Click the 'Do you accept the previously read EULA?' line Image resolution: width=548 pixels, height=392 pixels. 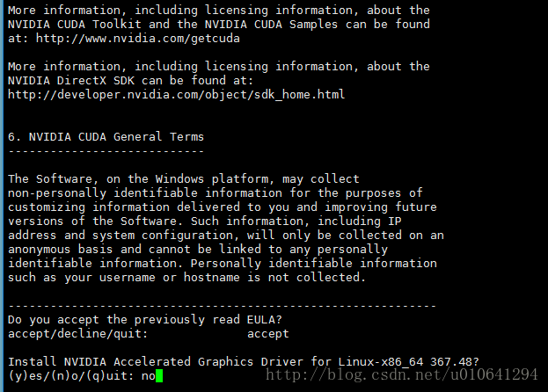(144, 320)
